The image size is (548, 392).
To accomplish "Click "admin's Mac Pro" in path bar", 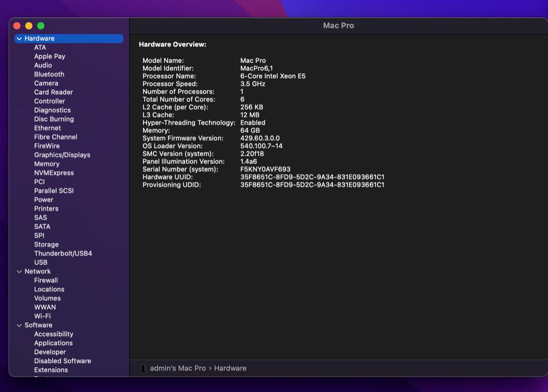I will coord(178,368).
